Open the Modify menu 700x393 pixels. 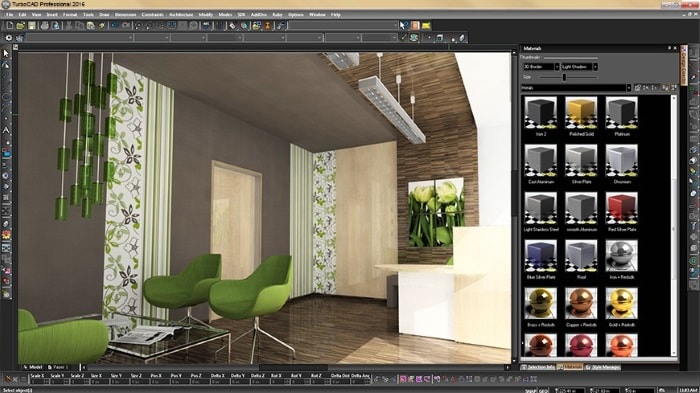(205, 15)
